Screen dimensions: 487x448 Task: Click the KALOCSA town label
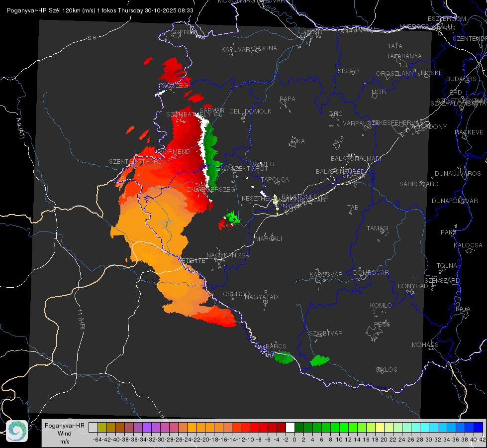[468, 245]
